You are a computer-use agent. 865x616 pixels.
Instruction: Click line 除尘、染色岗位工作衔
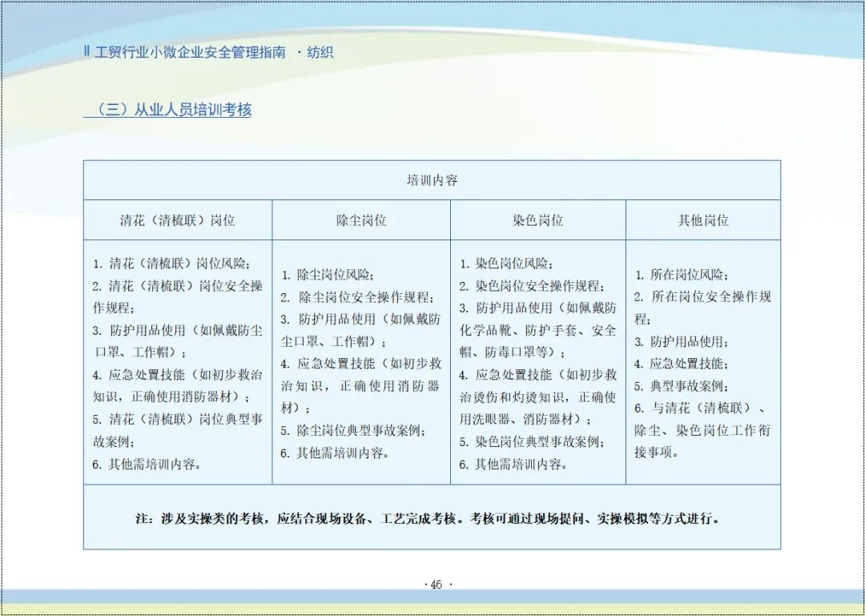[703, 431]
